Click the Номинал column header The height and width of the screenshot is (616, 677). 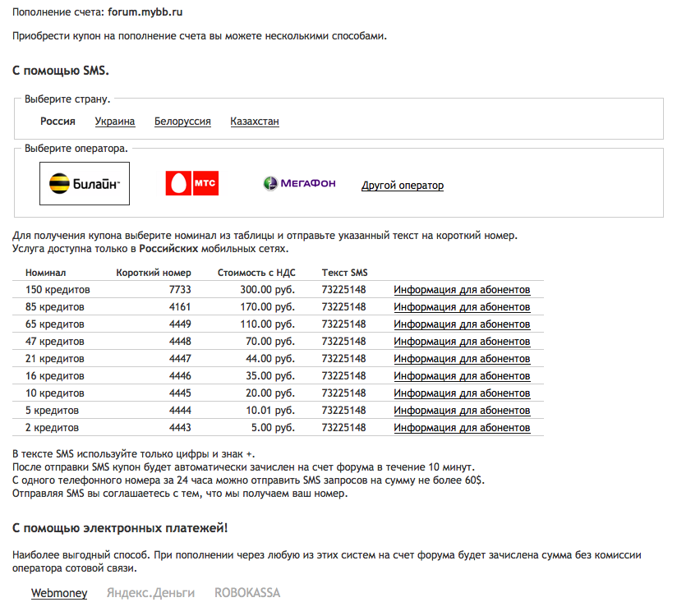point(46,273)
